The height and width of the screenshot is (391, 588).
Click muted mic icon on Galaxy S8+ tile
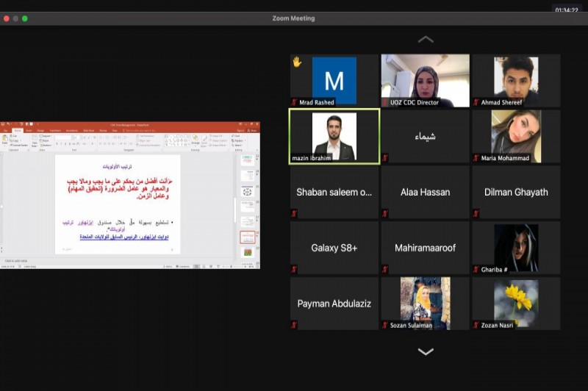point(295,269)
